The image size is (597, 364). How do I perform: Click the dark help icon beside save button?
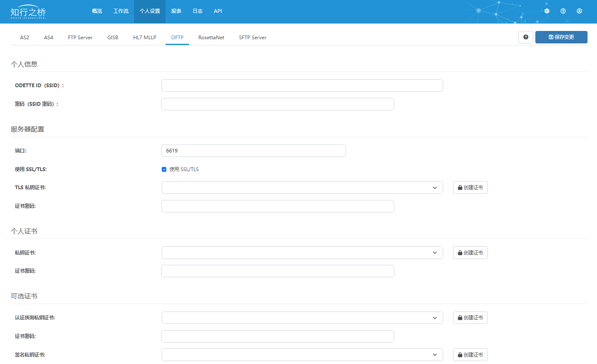coord(525,37)
